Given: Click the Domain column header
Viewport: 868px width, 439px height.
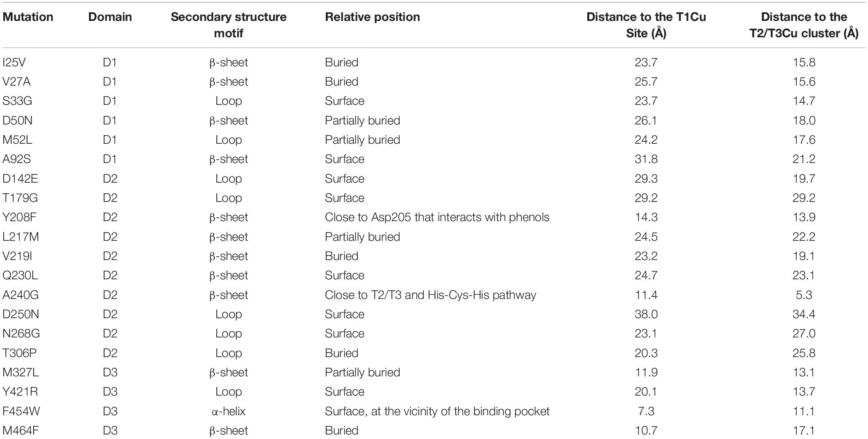Looking at the screenshot, I should (110, 17).
